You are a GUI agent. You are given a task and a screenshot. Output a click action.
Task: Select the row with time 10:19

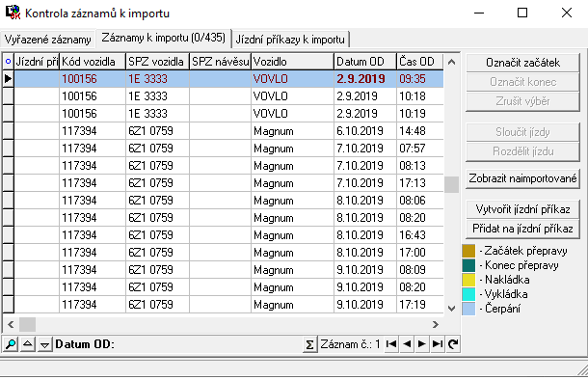(223, 114)
